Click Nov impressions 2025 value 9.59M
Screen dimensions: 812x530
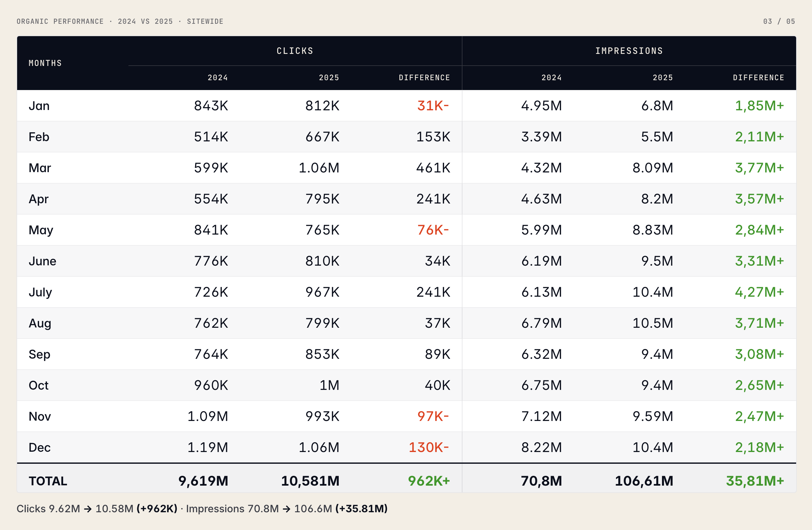[653, 416]
